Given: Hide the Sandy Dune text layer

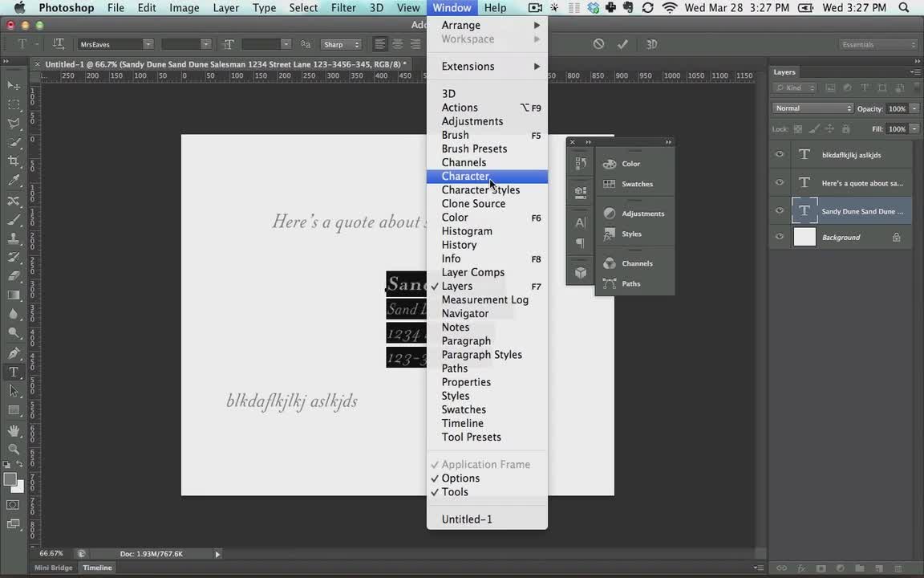Looking at the screenshot, I should pos(780,210).
